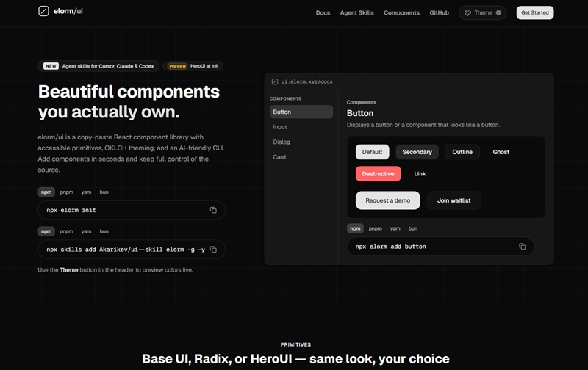Click the Ghost demo button
588x370 pixels.
click(501, 152)
